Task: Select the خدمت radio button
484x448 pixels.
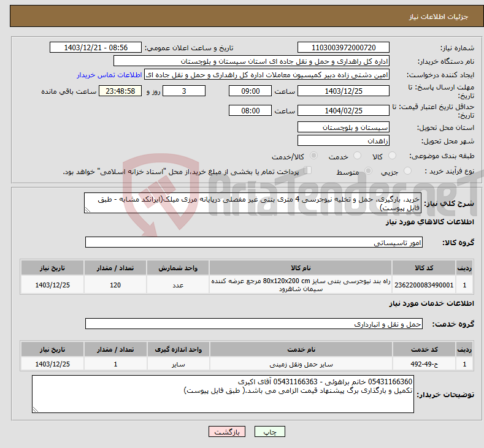Action: 357,156
